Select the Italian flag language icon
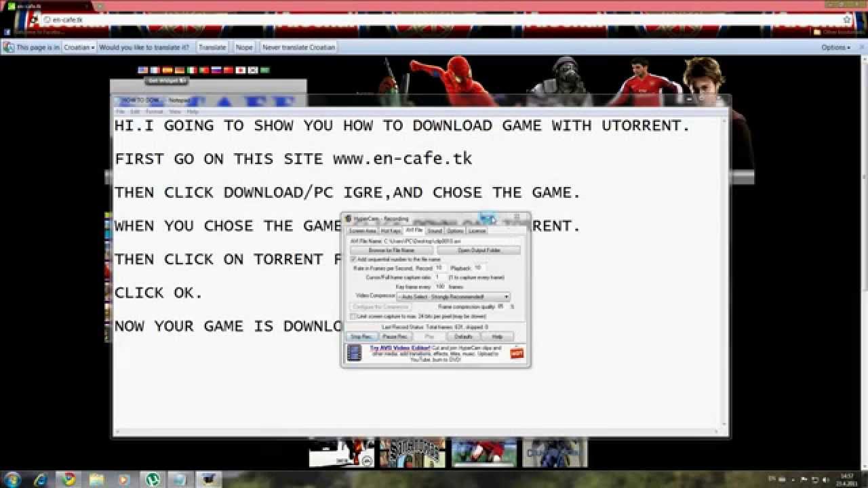Screen dimensions: 868x488 [192, 70]
